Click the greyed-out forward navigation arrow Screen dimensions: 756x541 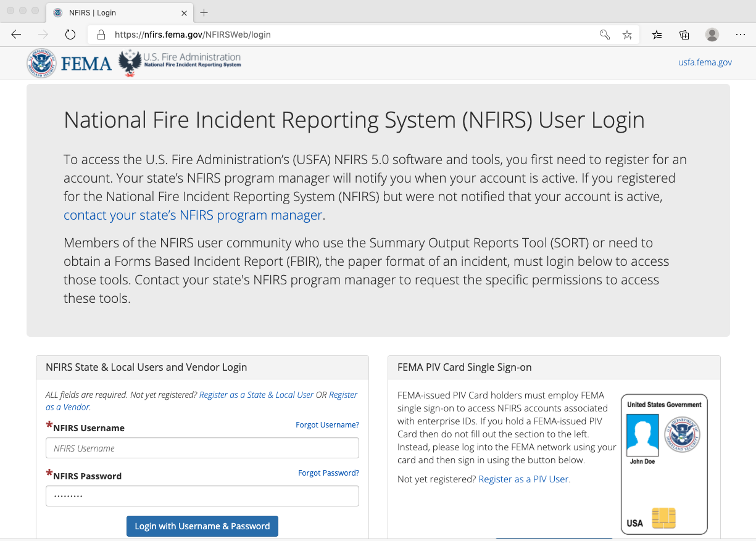click(42, 35)
